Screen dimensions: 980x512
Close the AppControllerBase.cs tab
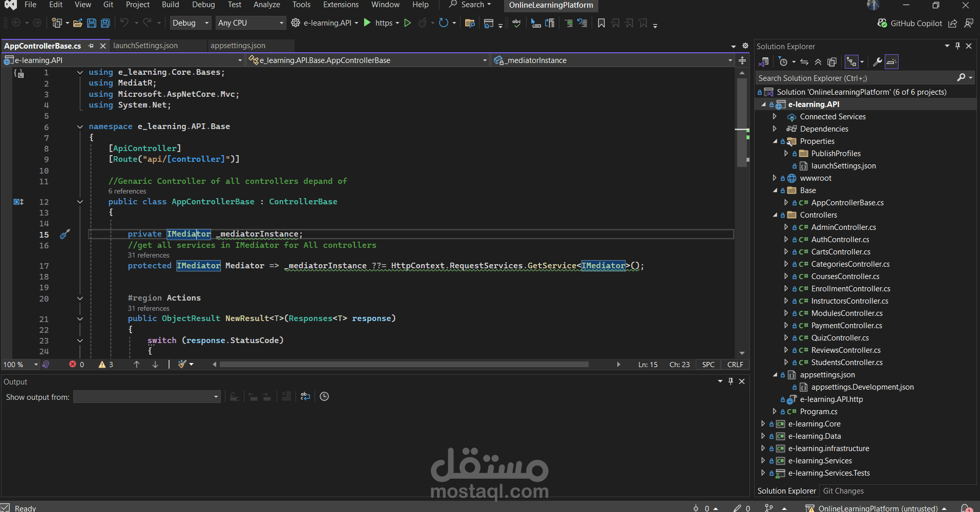[x=103, y=46]
